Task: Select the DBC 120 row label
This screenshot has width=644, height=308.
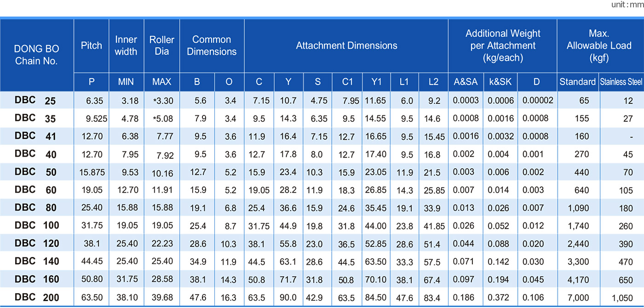Action: click(x=37, y=243)
